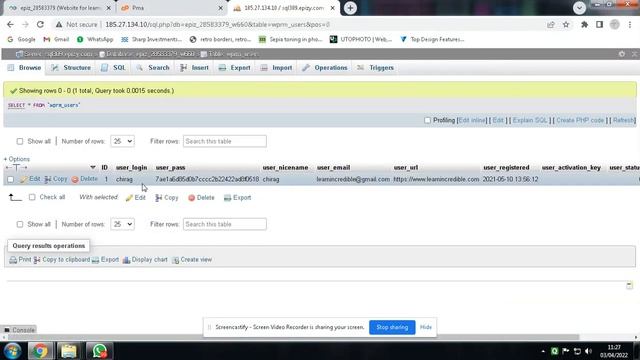
Task: Open the Import tab
Action: (277, 68)
